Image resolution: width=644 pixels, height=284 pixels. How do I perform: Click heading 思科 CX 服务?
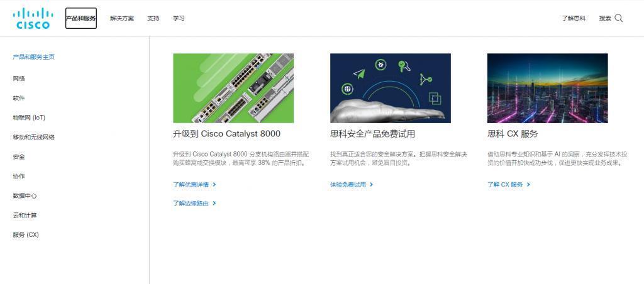[x=513, y=134]
